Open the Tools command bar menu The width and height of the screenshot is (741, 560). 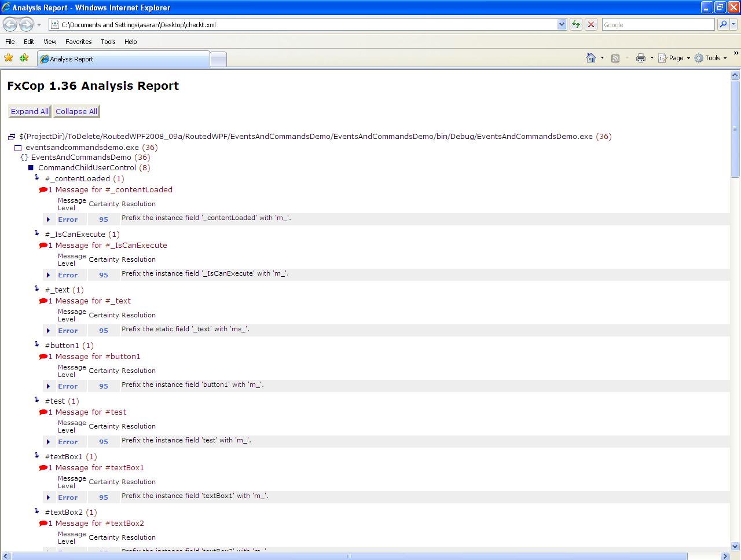pyautogui.click(x=711, y=58)
